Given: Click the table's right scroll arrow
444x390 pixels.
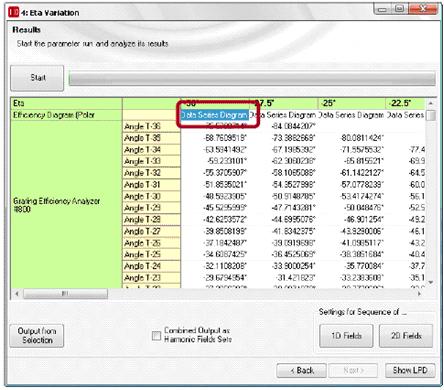Looking at the screenshot, I should 419,294.
